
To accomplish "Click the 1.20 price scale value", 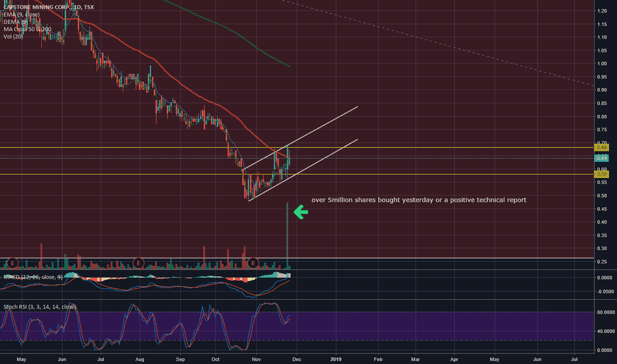I will (602, 11).
